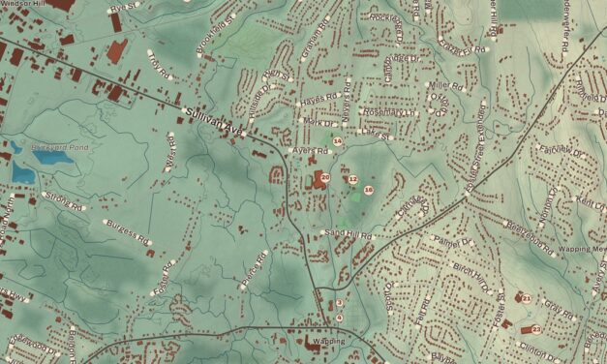Click the Carriage Dr street label
The height and width of the screenshot is (364, 607).
[x=413, y=206]
